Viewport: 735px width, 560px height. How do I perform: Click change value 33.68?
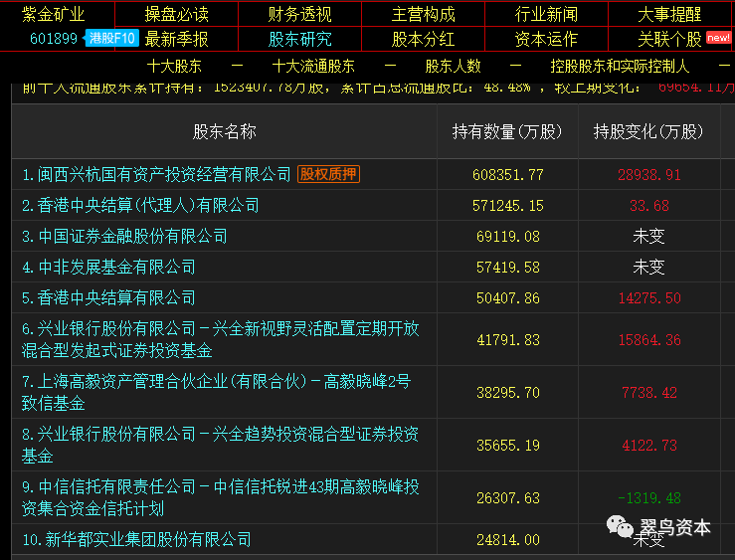pos(649,206)
